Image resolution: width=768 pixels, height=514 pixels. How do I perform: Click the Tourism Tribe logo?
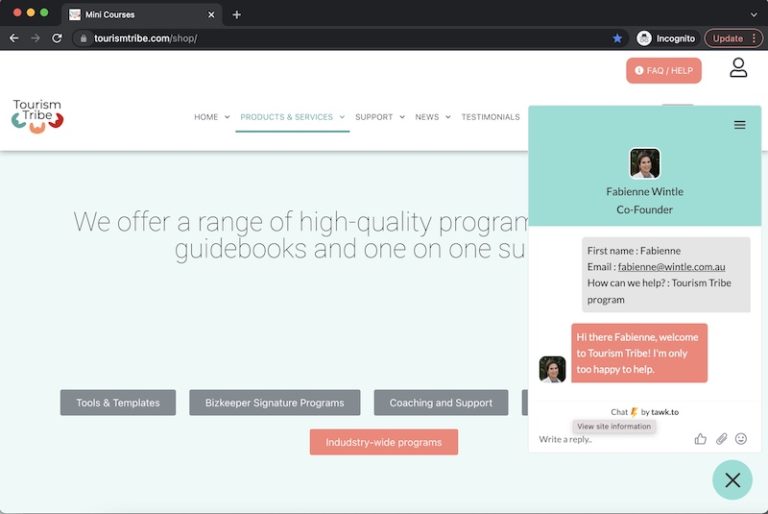pos(38,116)
